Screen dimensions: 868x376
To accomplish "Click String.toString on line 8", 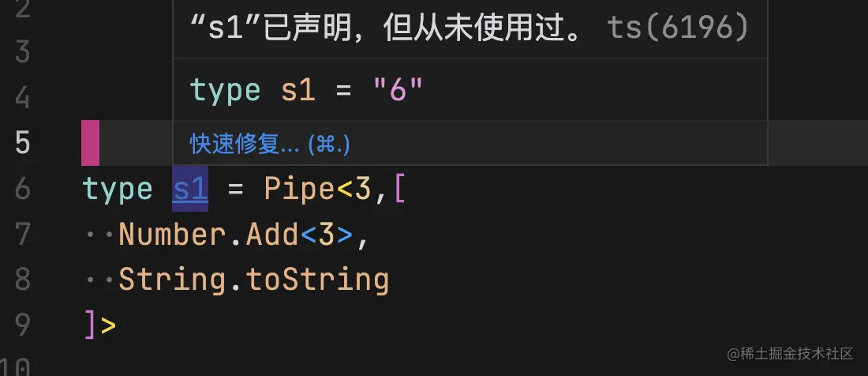I will [x=253, y=280].
